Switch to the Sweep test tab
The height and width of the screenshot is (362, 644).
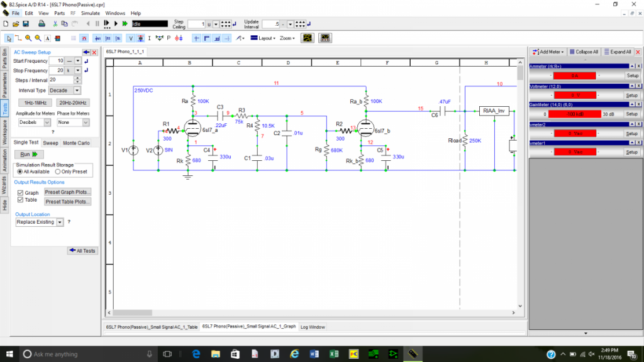point(50,143)
